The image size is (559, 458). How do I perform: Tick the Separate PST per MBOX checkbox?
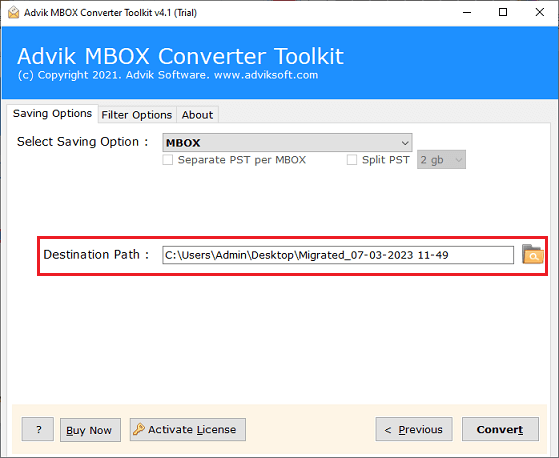168,160
